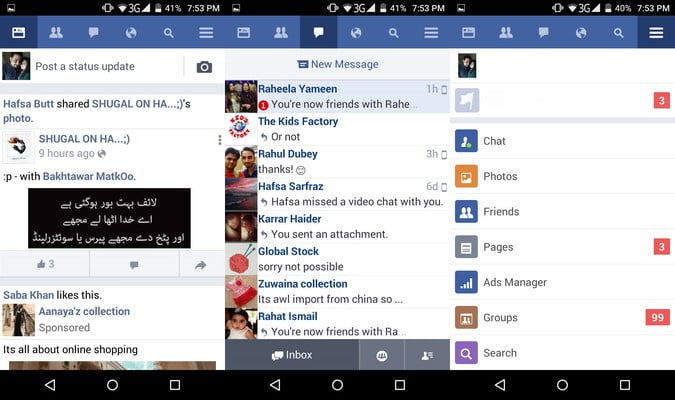Open Karrar Haider conversation
The height and width of the screenshot is (400, 675).
(338, 226)
